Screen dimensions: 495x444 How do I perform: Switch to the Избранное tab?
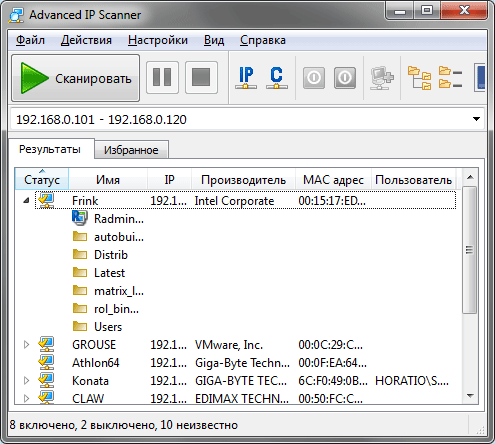131,150
